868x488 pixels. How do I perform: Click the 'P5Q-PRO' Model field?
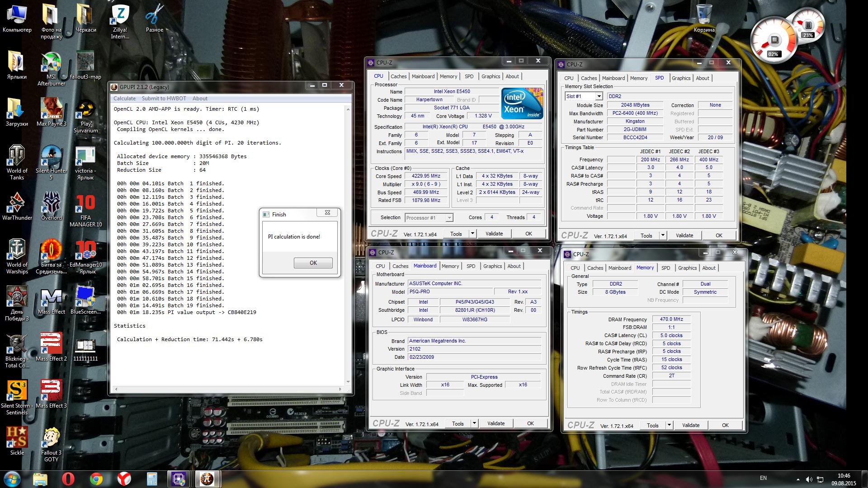(x=450, y=292)
